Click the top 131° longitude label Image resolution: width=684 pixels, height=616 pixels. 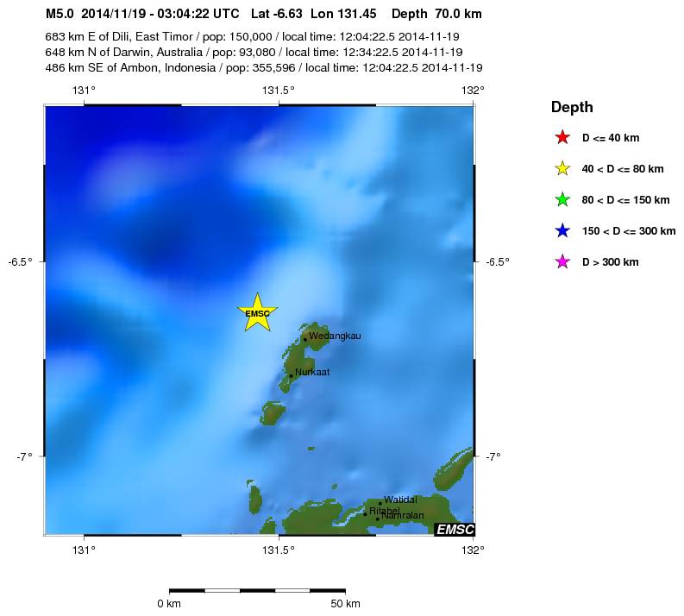tap(84, 91)
